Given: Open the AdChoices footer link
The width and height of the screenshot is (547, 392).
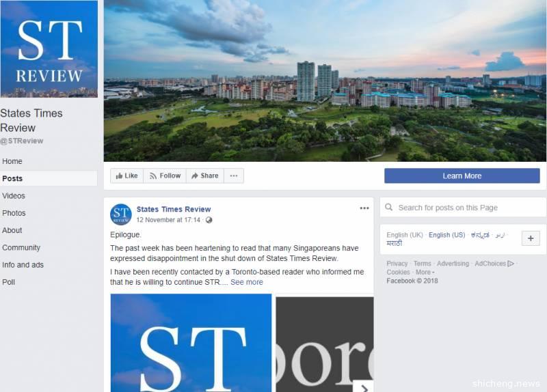Looking at the screenshot, I should (494, 264).
